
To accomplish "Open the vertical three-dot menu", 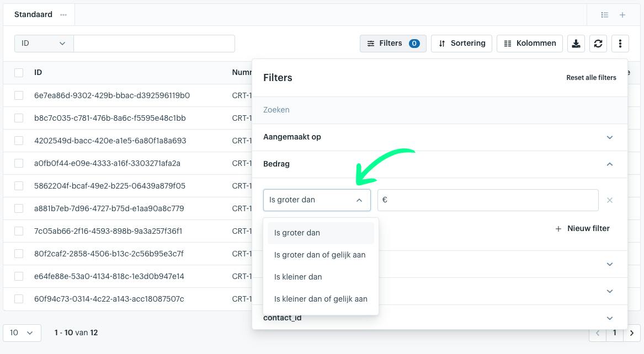I will tap(620, 44).
